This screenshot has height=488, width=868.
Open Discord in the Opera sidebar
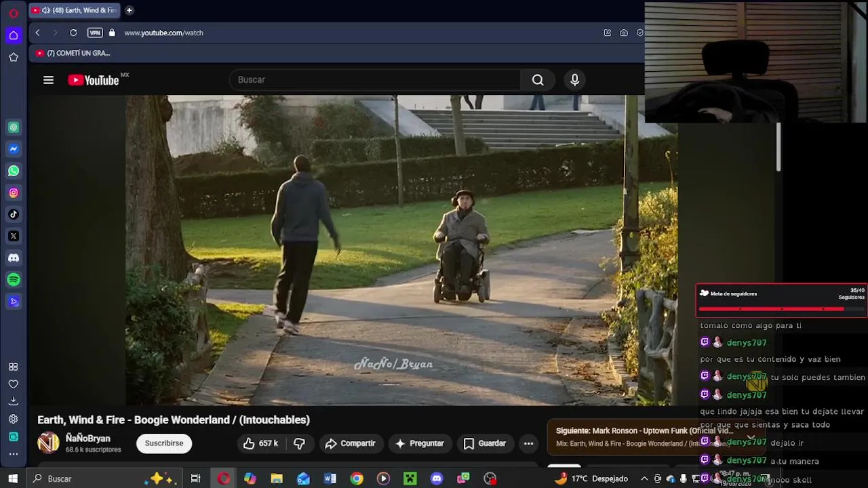coord(13,258)
